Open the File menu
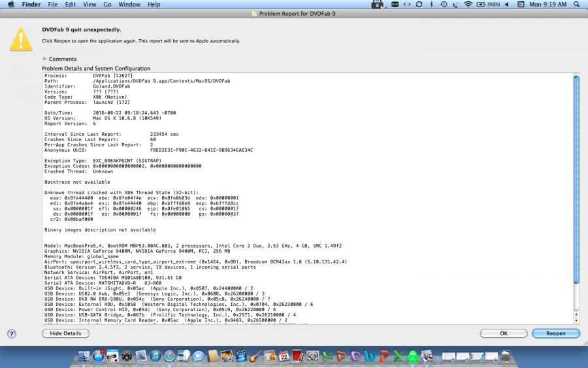 [53, 5]
